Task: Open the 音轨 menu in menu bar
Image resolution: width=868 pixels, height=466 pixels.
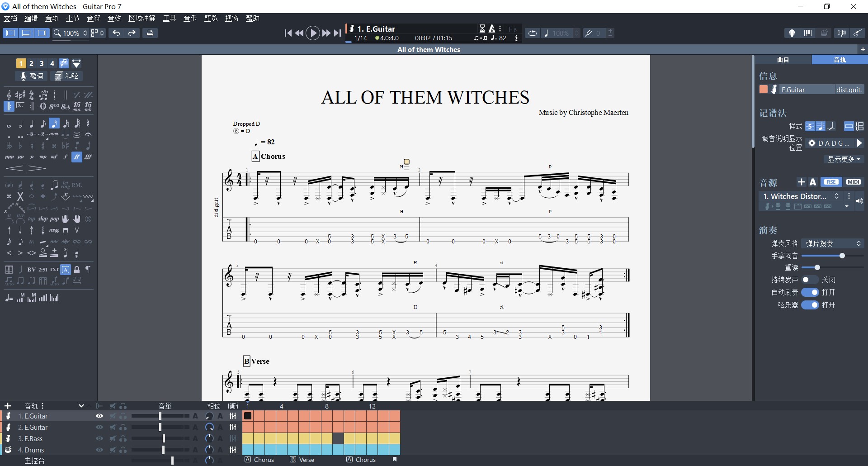Action: [x=52, y=18]
